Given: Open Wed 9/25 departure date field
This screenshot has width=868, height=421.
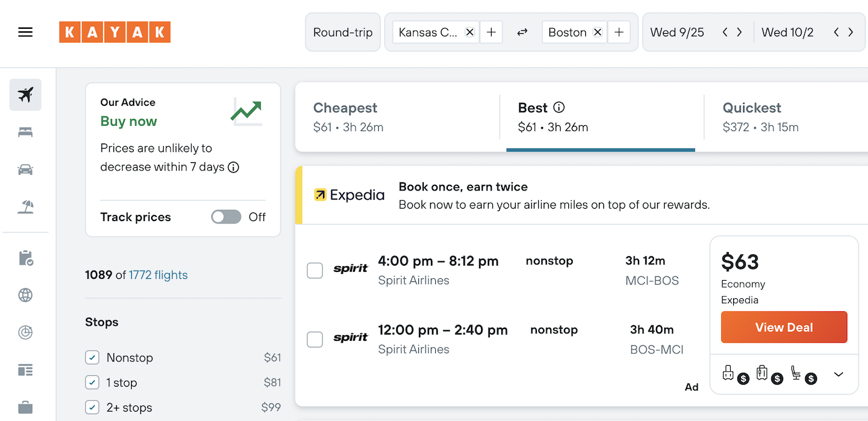Looking at the screenshot, I should pos(677,32).
